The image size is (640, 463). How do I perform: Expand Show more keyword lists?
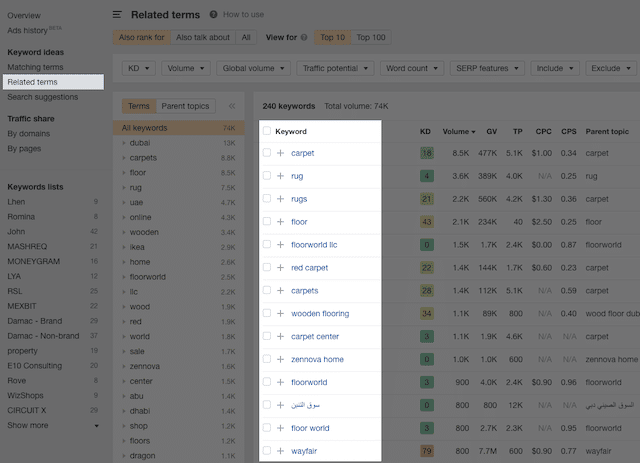point(53,425)
